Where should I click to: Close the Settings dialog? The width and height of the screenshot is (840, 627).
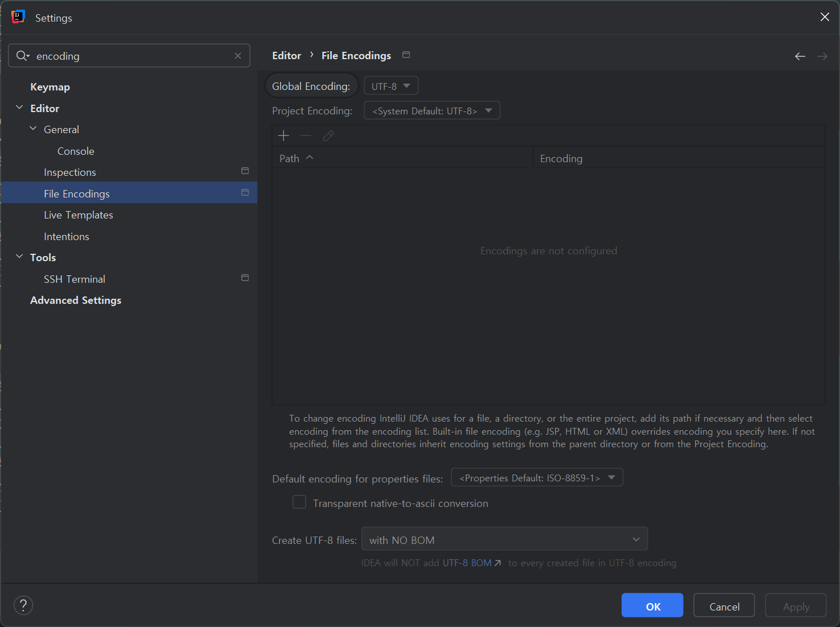click(825, 17)
